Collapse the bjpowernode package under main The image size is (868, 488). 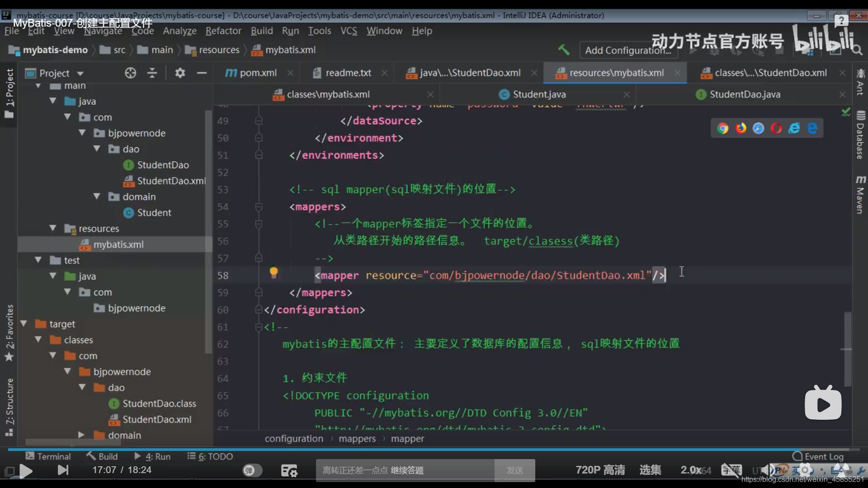click(82, 133)
